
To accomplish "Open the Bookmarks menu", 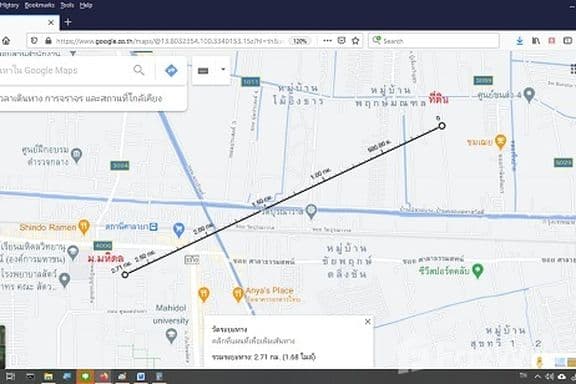I will click(x=39, y=5).
